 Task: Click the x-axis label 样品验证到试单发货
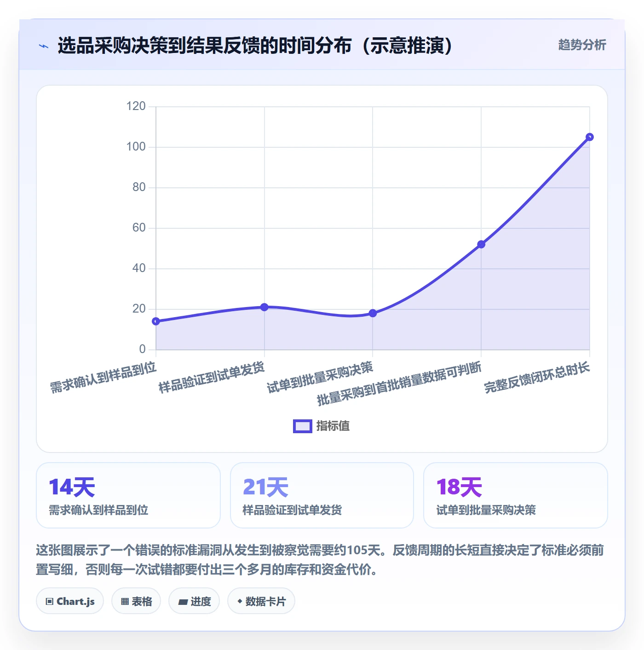(x=212, y=377)
